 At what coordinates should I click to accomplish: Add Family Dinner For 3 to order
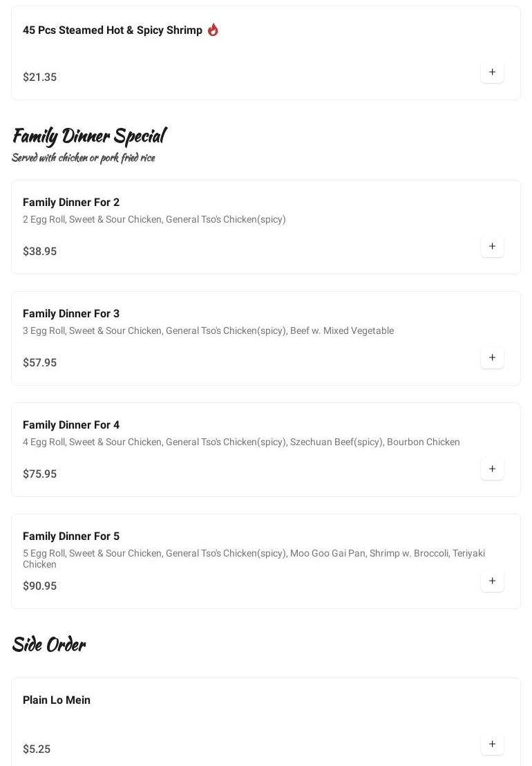pos(492,357)
